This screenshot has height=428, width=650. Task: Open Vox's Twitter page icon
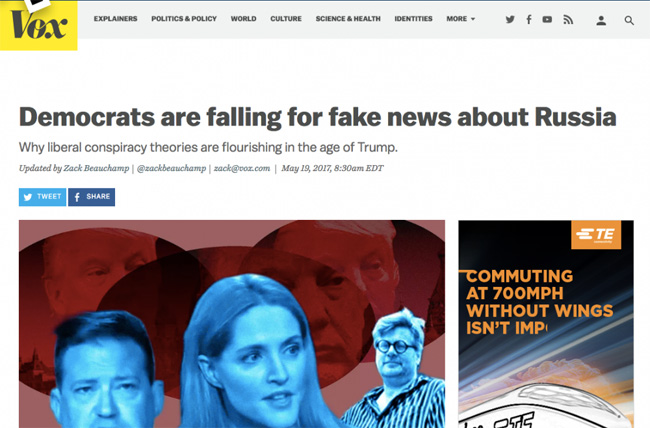coord(510,19)
